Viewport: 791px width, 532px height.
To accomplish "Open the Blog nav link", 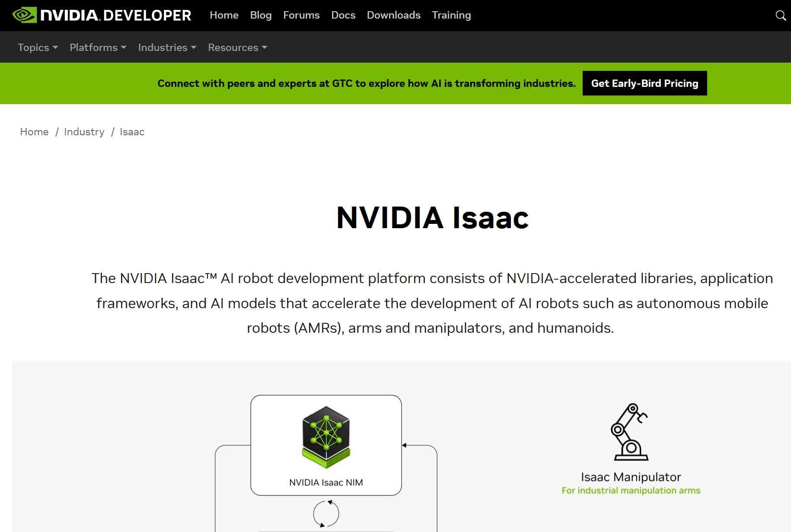I will pyautogui.click(x=261, y=15).
